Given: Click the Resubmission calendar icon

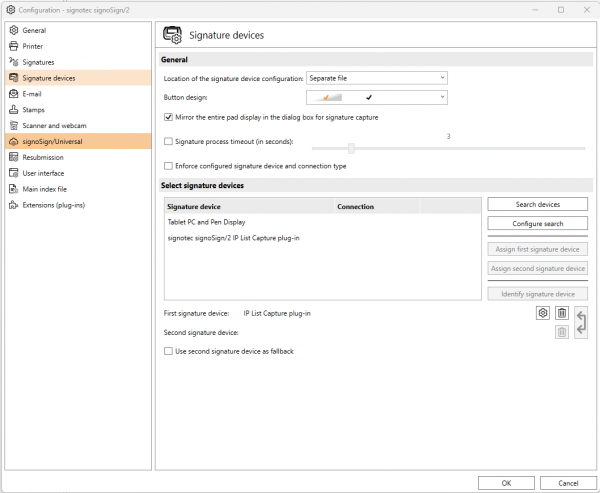Looking at the screenshot, I should coord(13,157).
